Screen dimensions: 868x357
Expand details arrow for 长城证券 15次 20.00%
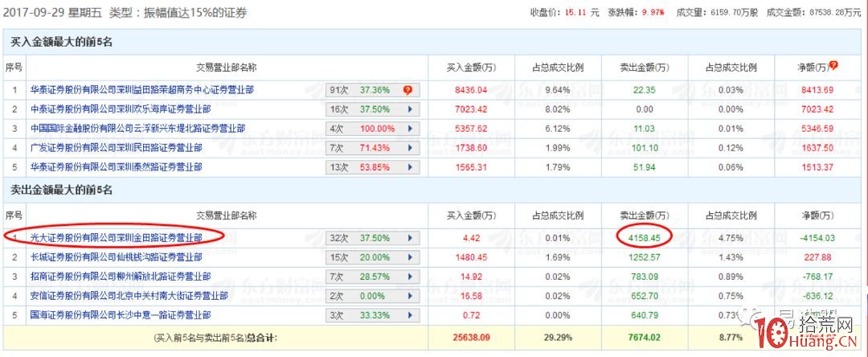(411, 257)
